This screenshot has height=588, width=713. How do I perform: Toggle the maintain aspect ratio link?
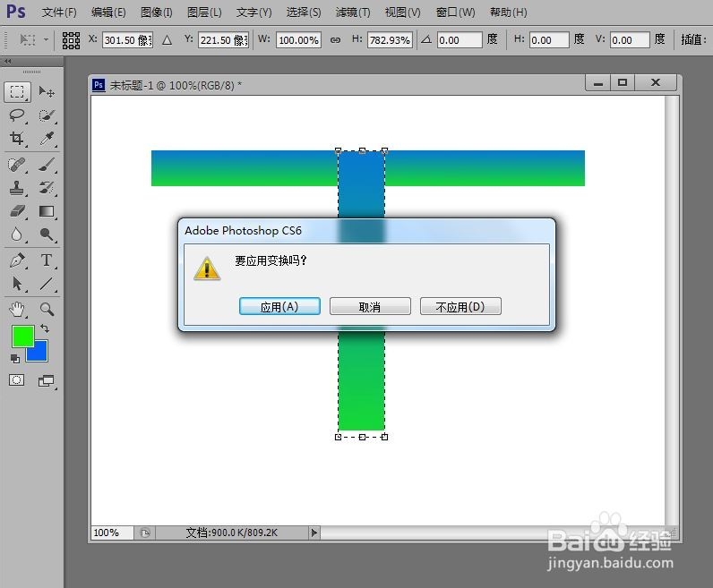335,40
